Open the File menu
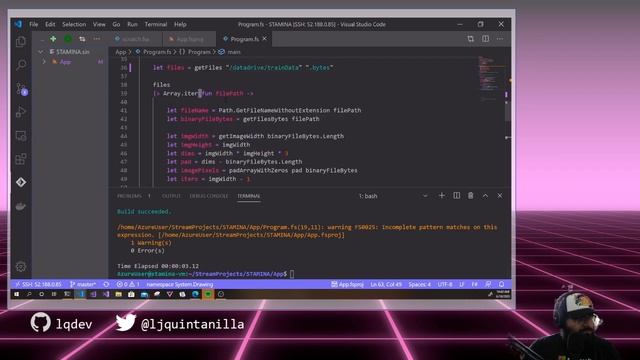The image size is (640, 360). click(33, 24)
